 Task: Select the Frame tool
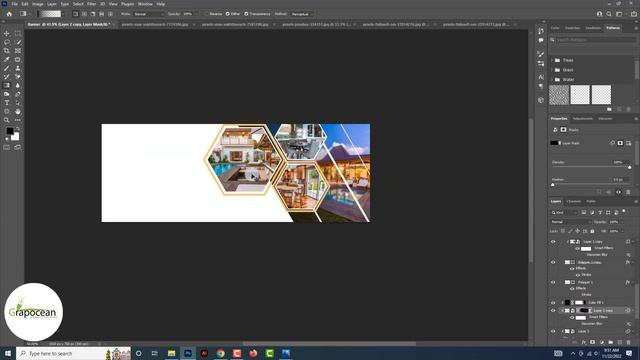click(x=18, y=51)
